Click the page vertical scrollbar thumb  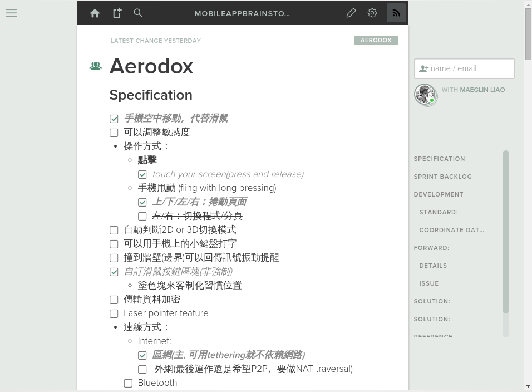(x=528, y=34)
